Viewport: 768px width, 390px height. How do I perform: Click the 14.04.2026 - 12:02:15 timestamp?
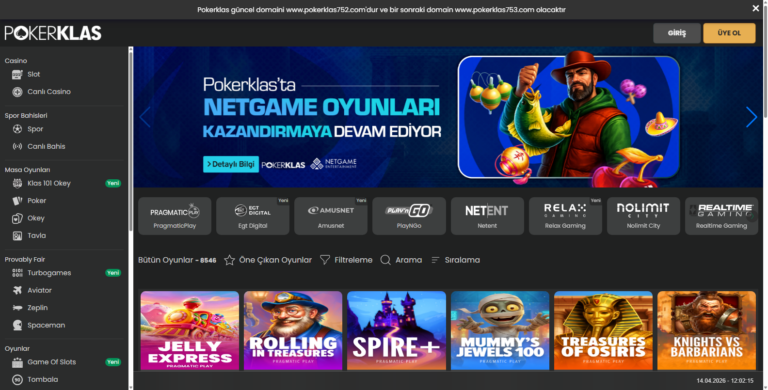(725, 381)
